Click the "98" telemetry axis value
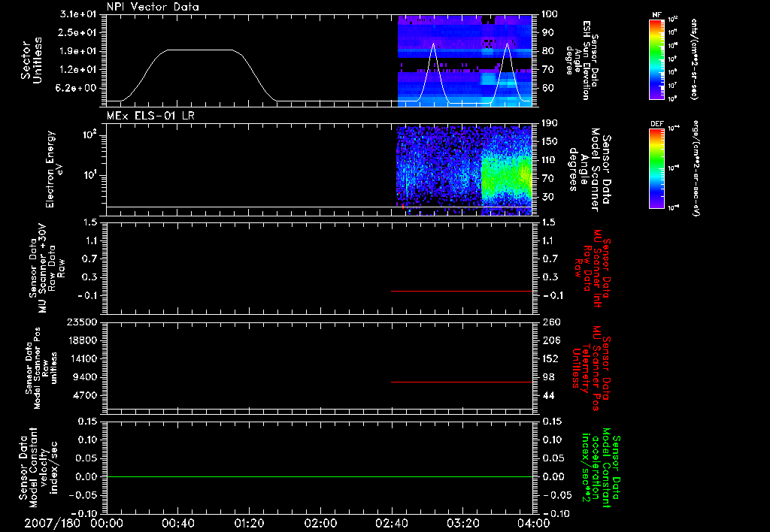Viewport: 770px width, 532px height. (548, 377)
